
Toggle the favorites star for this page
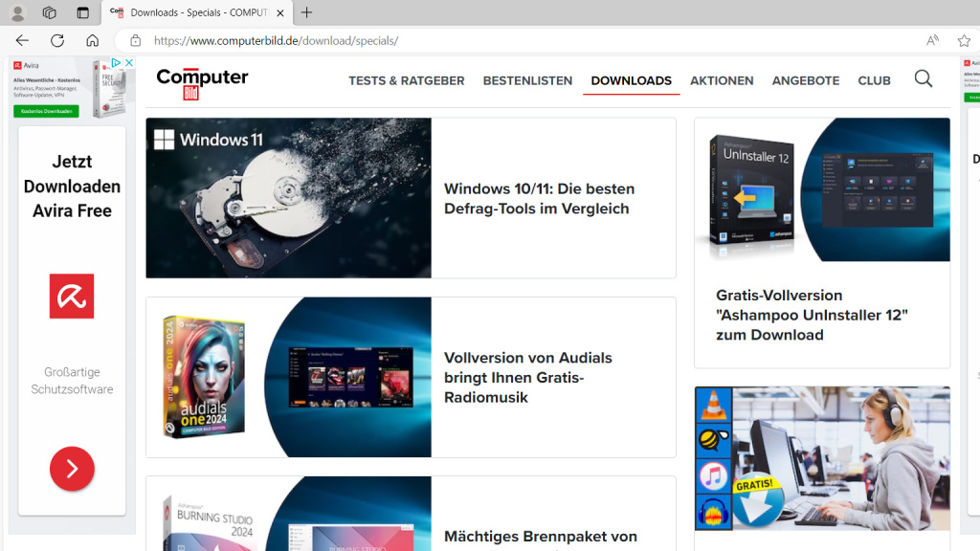964,40
